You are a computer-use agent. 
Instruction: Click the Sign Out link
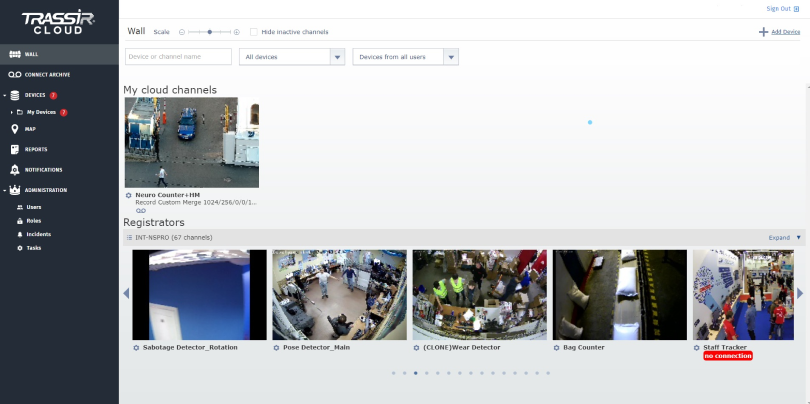[780, 8]
